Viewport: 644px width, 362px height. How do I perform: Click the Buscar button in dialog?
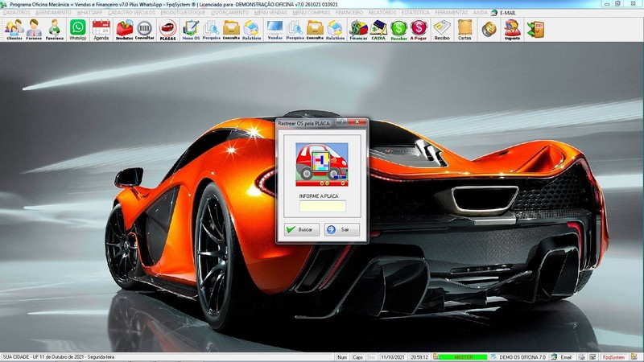tap(301, 229)
